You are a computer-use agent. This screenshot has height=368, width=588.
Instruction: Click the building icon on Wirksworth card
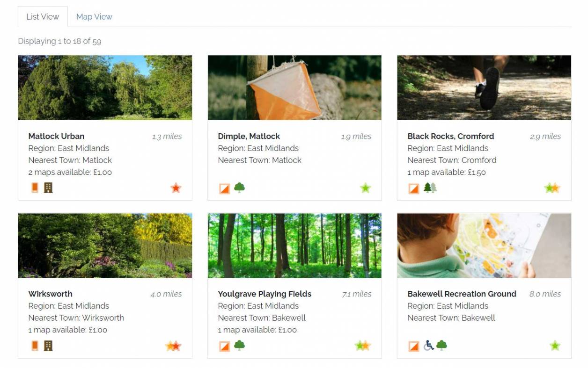click(48, 346)
